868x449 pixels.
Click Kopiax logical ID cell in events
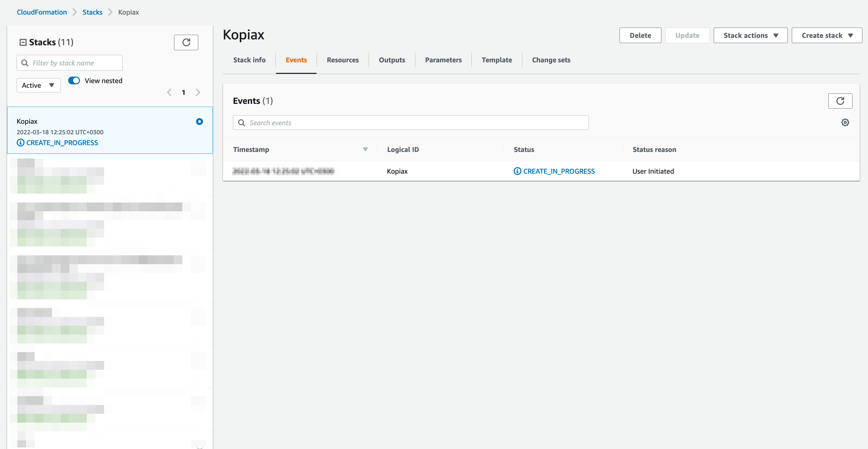point(397,171)
